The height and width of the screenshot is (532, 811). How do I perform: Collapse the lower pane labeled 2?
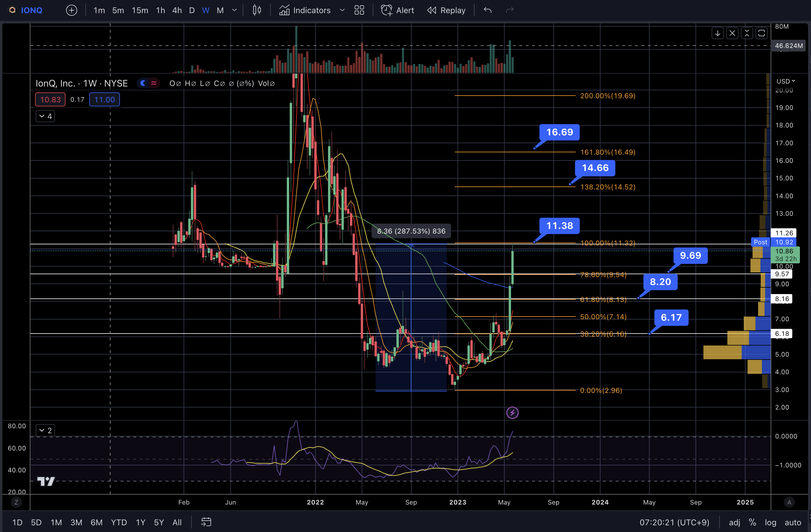coord(45,430)
